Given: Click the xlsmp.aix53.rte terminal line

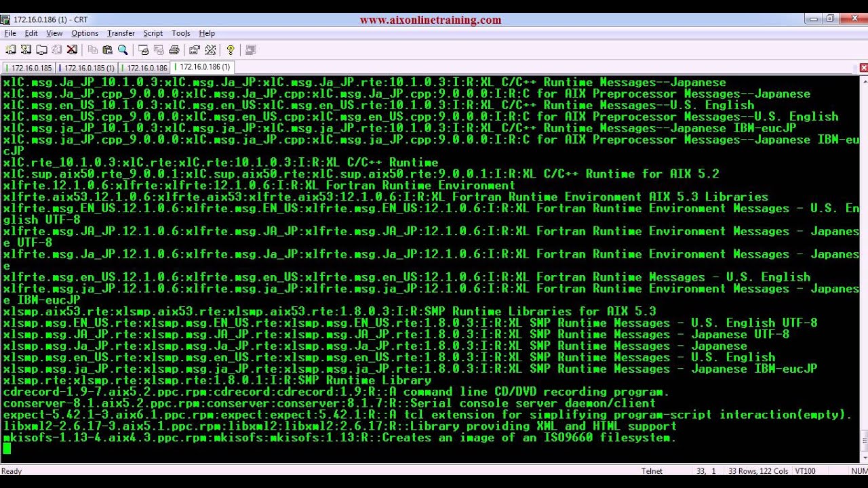Looking at the screenshot, I should click(329, 311).
